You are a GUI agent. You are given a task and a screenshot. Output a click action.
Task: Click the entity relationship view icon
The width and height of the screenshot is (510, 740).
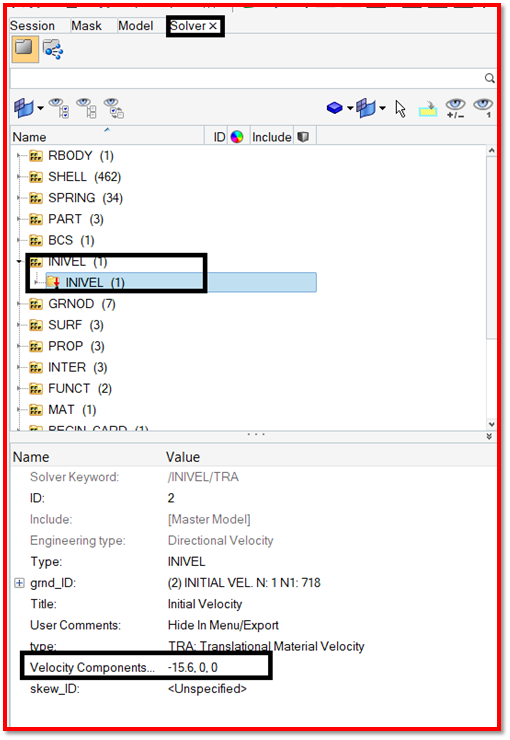[x=53, y=50]
